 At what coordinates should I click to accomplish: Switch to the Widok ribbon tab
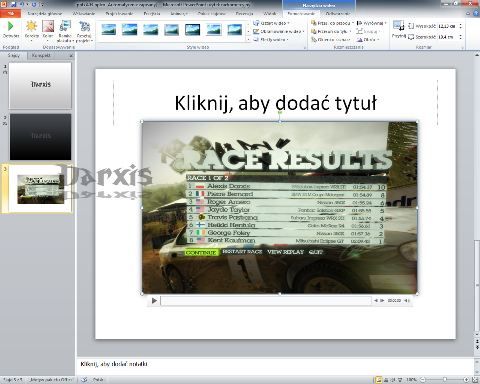pos(270,14)
